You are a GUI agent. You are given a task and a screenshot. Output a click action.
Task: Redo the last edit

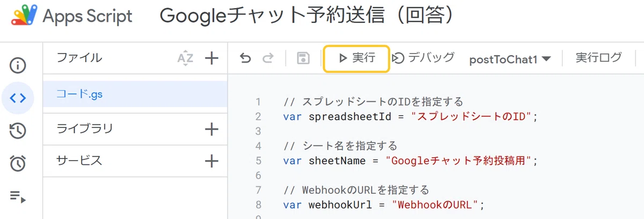tap(268, 58)
